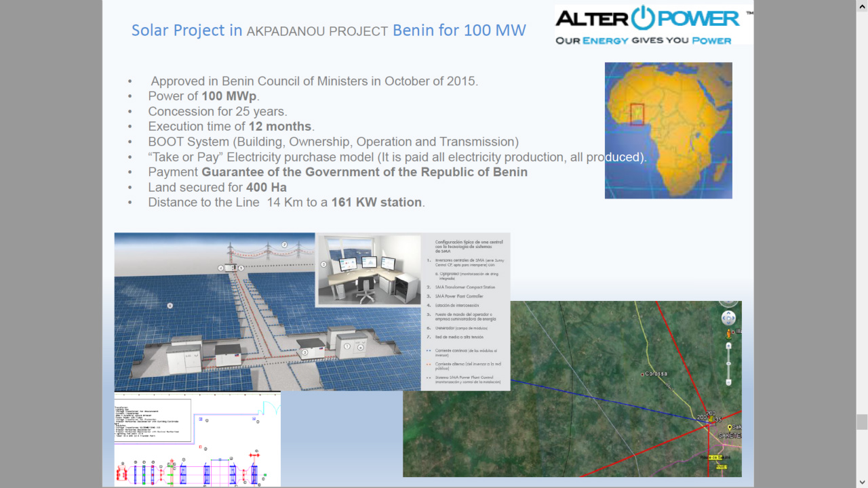
Task: Click the AlterPower logo image
Action: (654, 24)
